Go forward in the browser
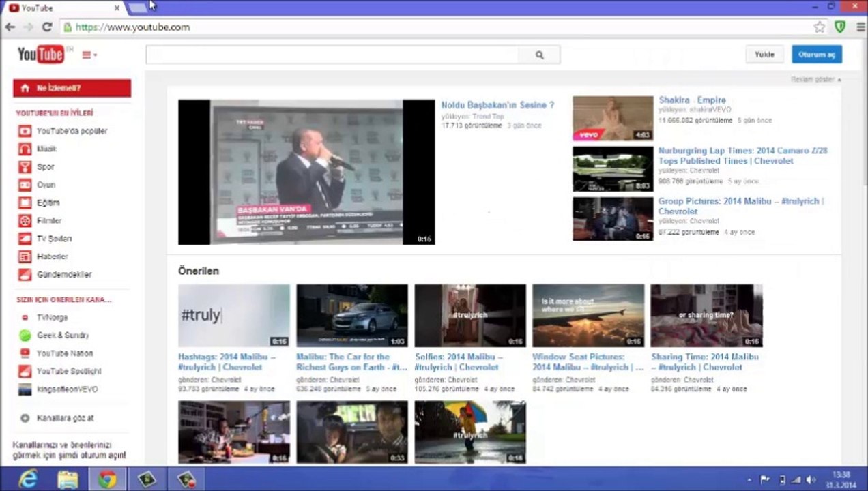The width and height of the screenshot is (868, 491). (29, 27)
